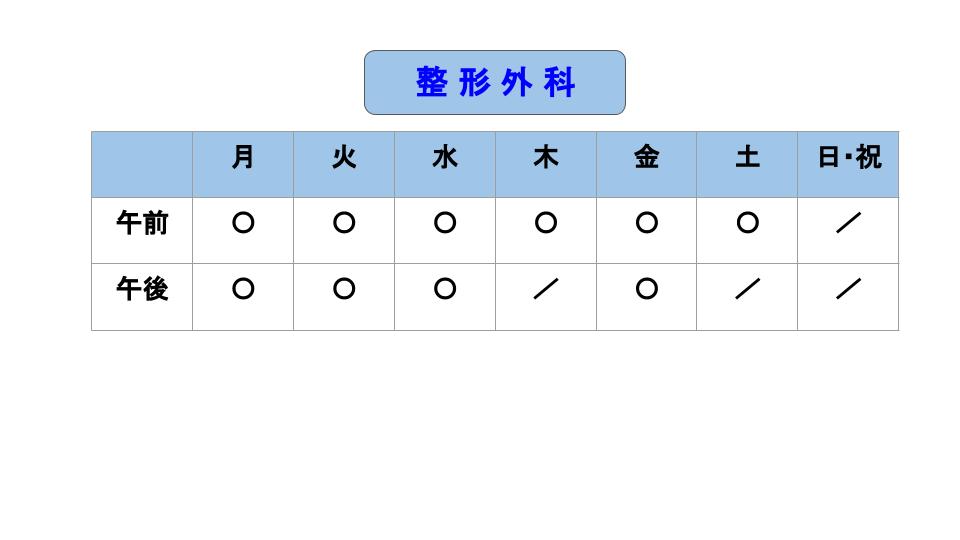This screenshot has height=540, width=960.
Task: Click the circle for Friday 午後
Action: tap(647, 288)
